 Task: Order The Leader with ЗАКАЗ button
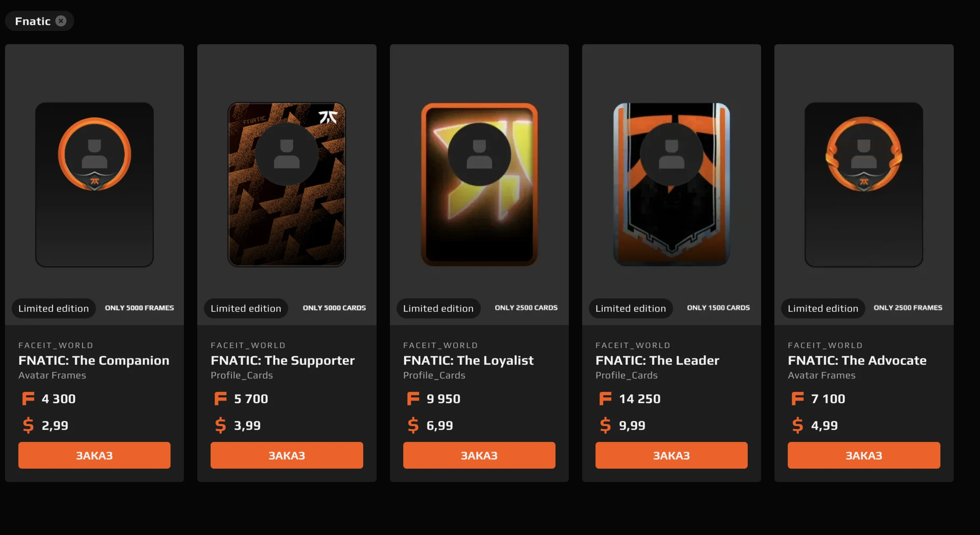671,455
